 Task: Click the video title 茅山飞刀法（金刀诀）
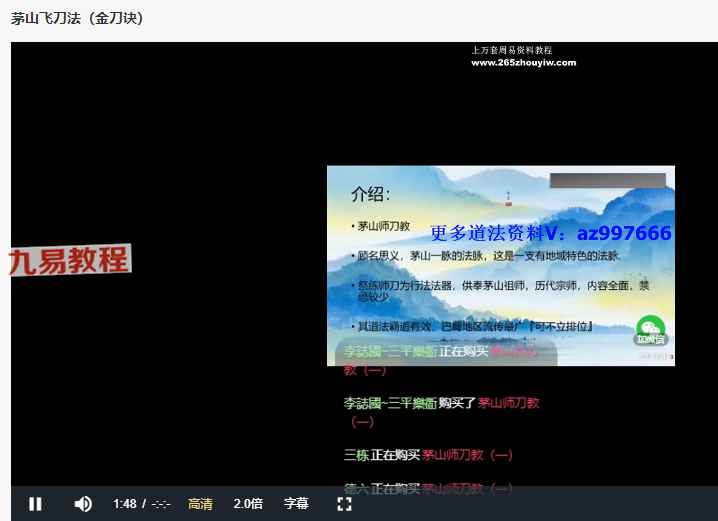coord(77,18)
